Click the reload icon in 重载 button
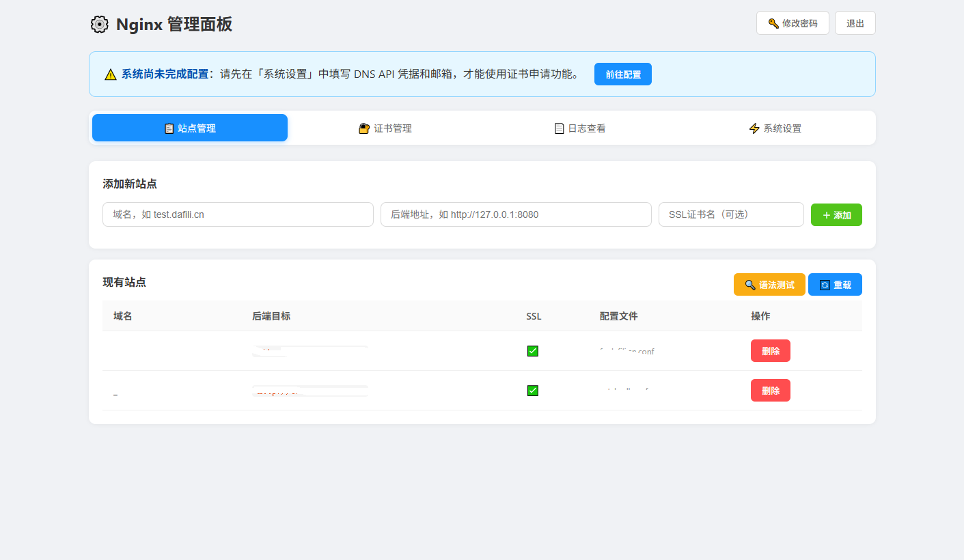This screenshot has height=560, width=964. click(x=825, y=285)
